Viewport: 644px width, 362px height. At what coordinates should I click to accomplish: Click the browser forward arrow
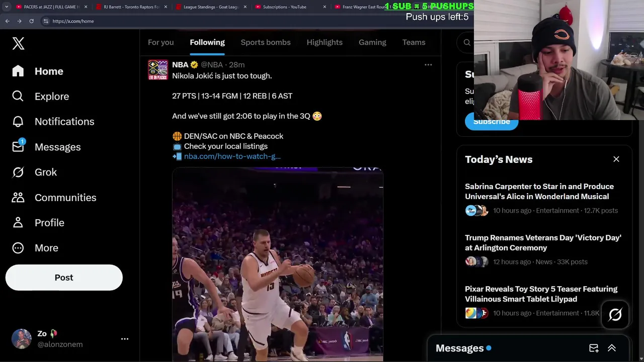[19, 21]
